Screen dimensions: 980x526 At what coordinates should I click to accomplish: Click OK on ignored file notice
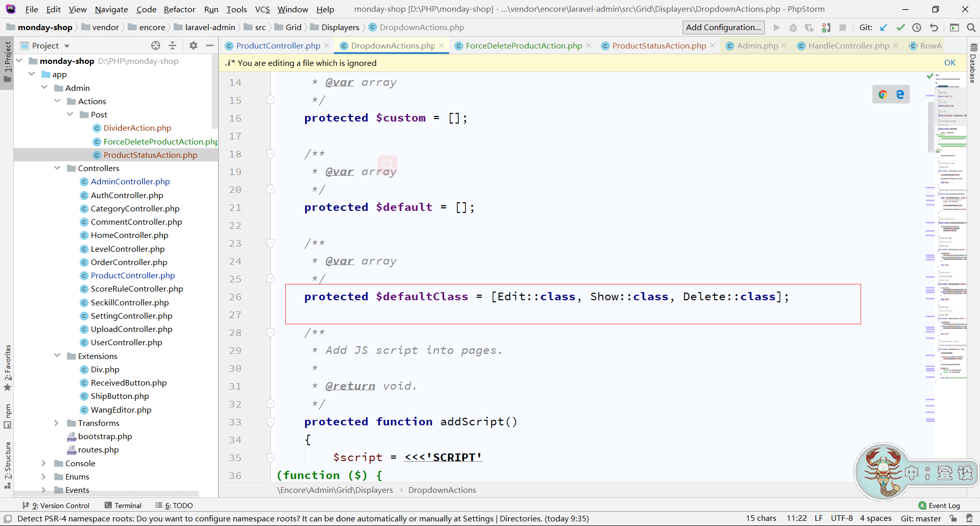click(949, 63)
